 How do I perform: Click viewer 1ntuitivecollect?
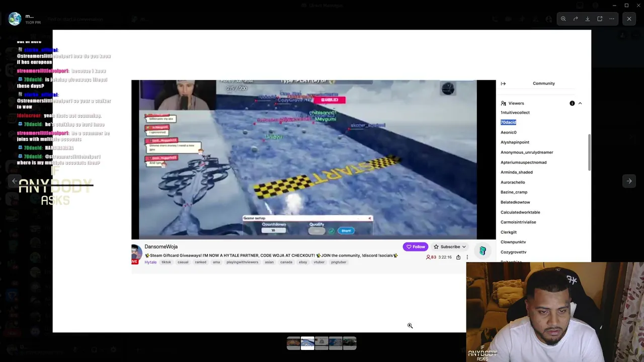(x=515, y=113)
